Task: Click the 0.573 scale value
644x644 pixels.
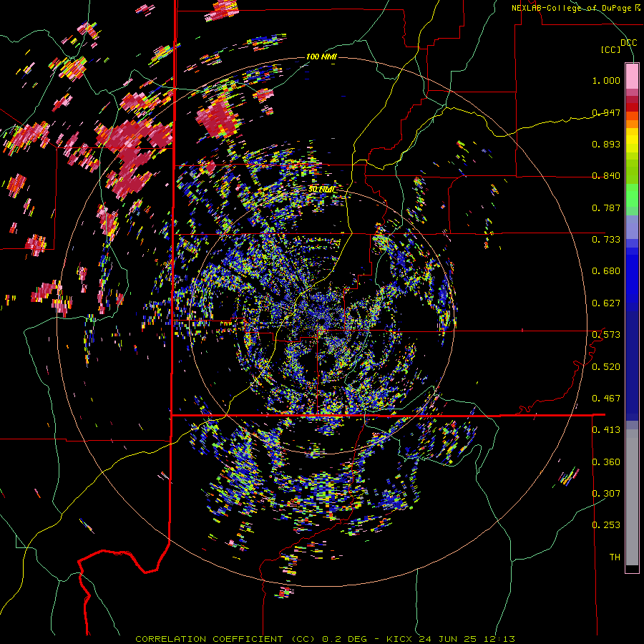Action: [606, 335]
